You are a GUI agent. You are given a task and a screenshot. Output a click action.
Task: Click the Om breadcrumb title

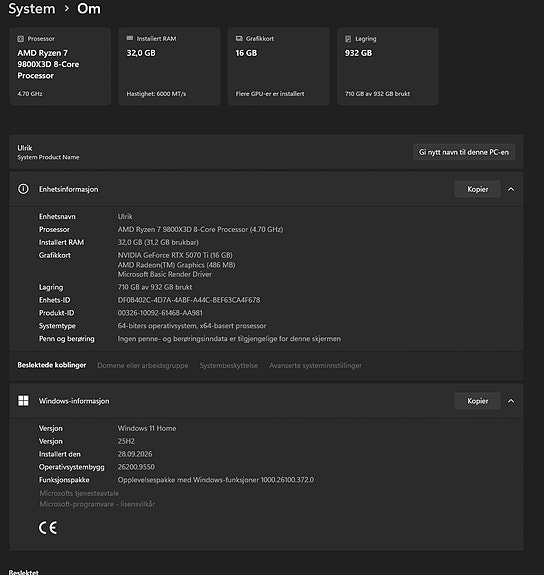(89, 8)
